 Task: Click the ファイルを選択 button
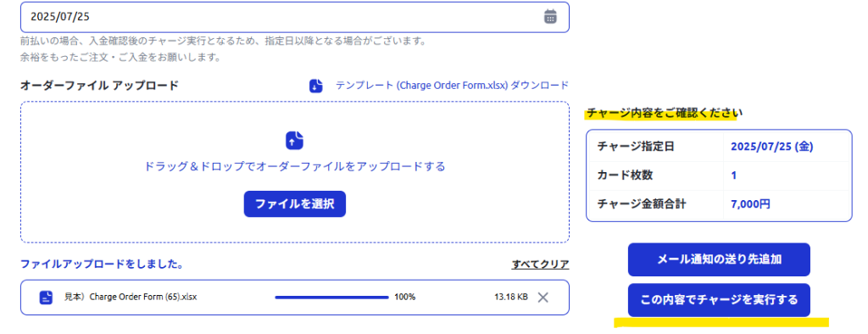coord(294,203)
